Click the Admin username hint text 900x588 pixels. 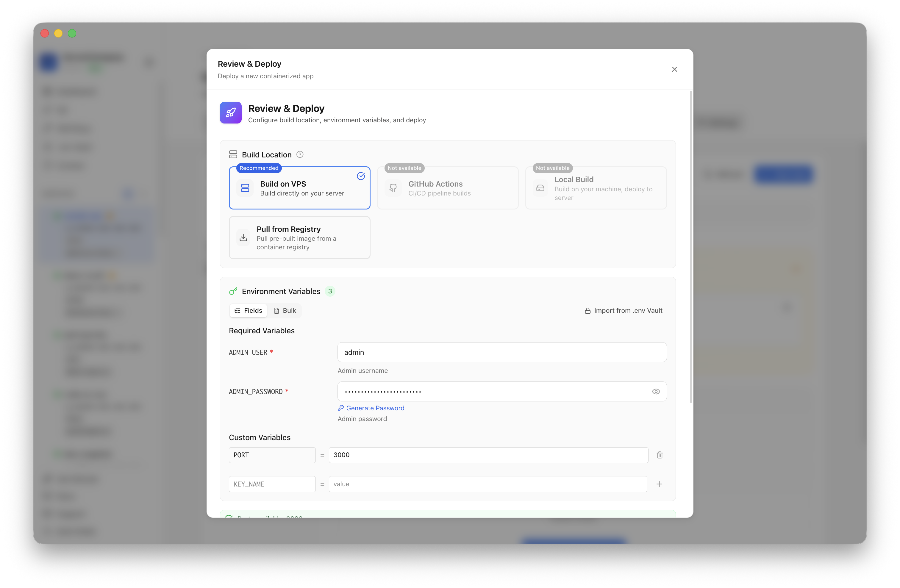pos(362,370)
